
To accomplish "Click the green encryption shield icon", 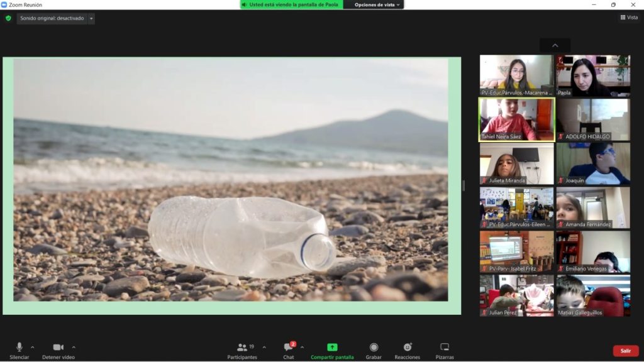I will (x=8, y=18).
